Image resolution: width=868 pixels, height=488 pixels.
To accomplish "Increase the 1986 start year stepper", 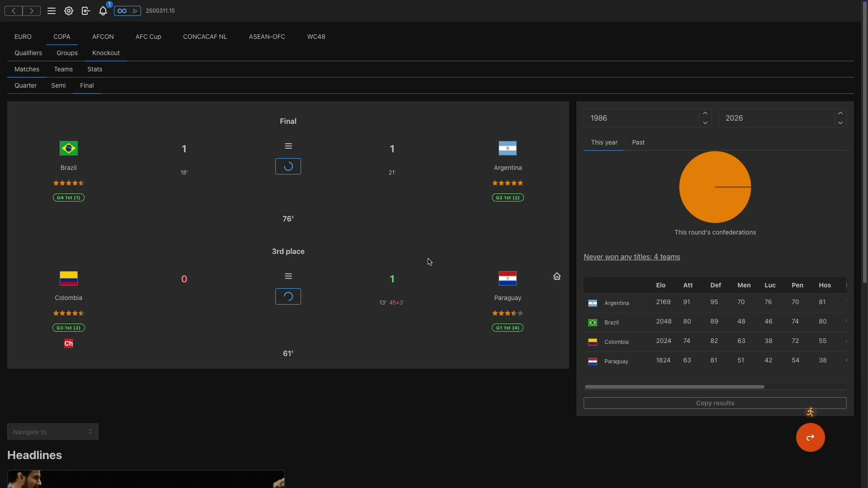I will (x=705, y=113).
